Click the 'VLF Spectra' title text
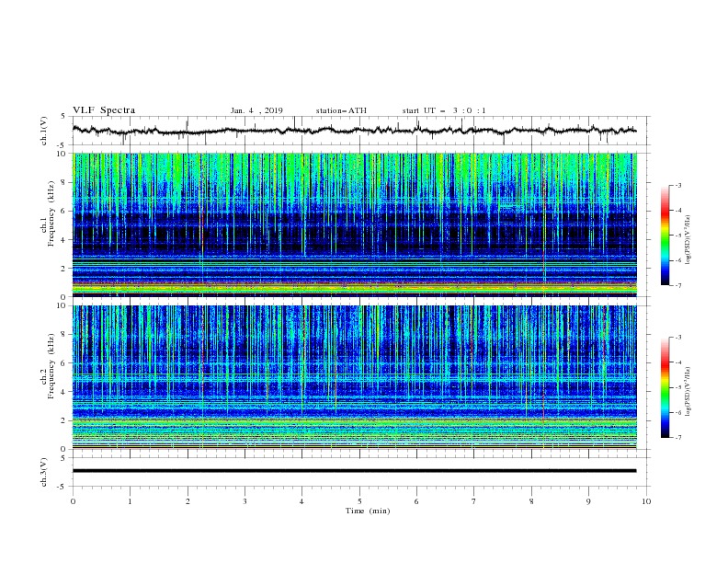 point(104,110)
